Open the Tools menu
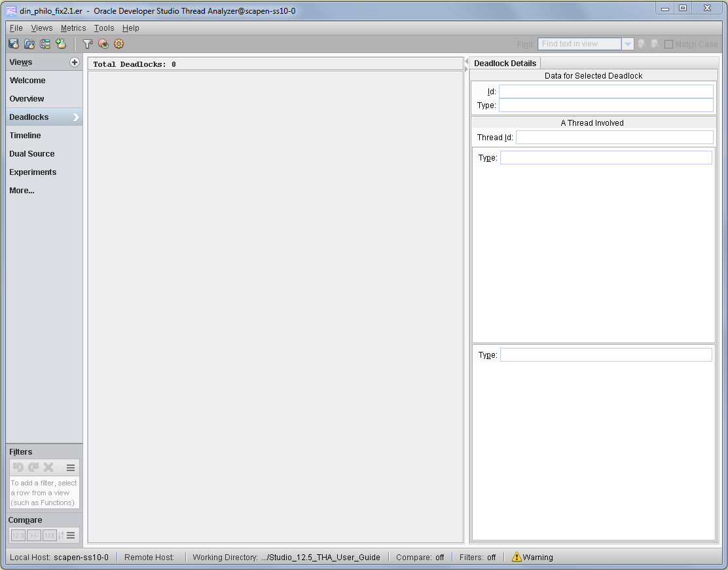This screenshot has width=728, height=570. (x=104, y=28)
